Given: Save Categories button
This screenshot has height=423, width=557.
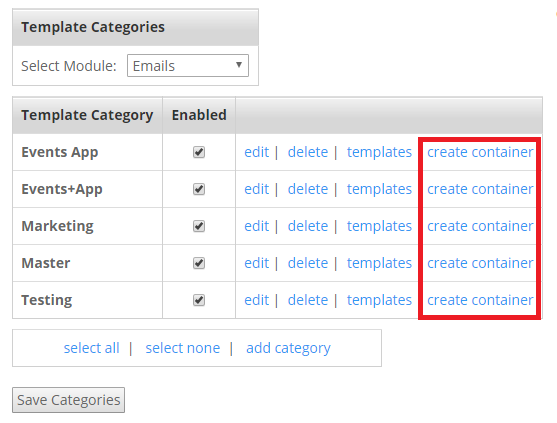Looking at the screenshot, I should pyautogui.click(x=69, y=400).
